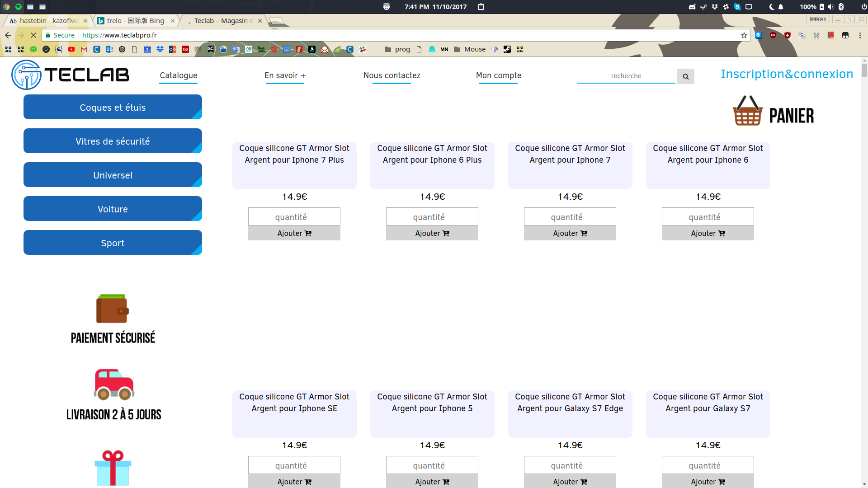
Task: Click the Livraison red car icon
Action: [114, 385]
